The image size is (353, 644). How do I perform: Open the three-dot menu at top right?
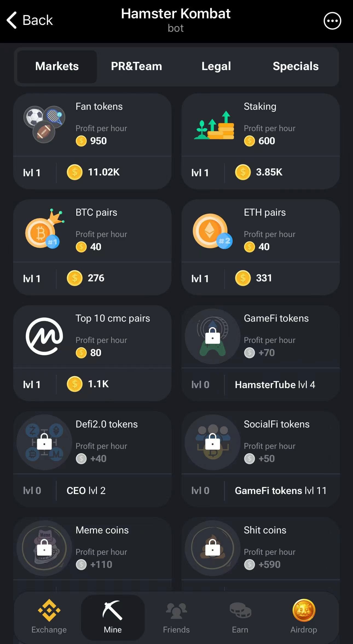click(x=332, y=21)
